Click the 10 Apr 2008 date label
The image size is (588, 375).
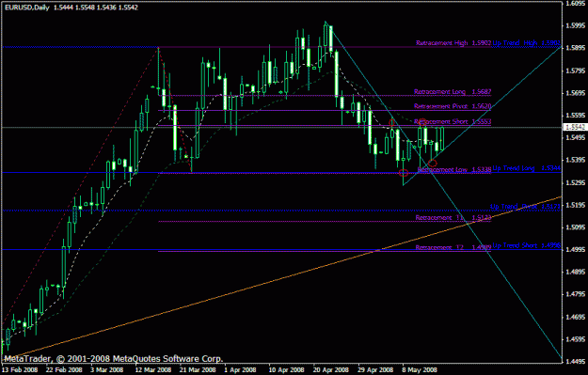point(286,369)
